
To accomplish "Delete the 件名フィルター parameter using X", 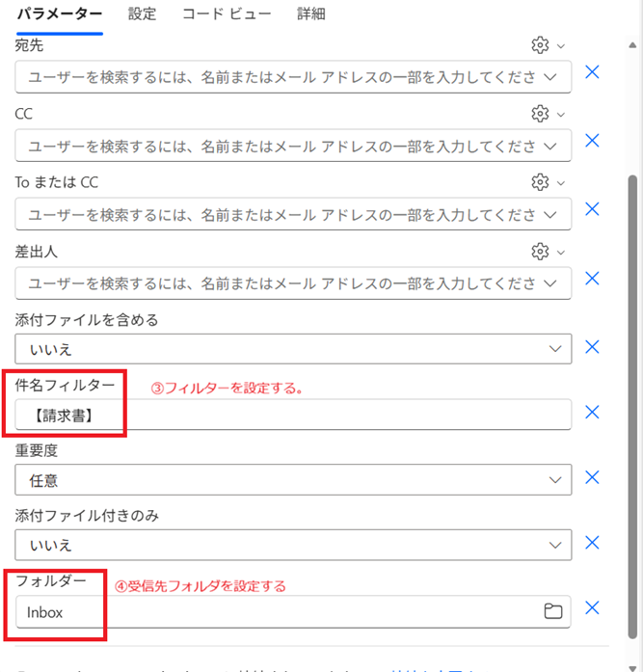I will (x=593, y=413).
